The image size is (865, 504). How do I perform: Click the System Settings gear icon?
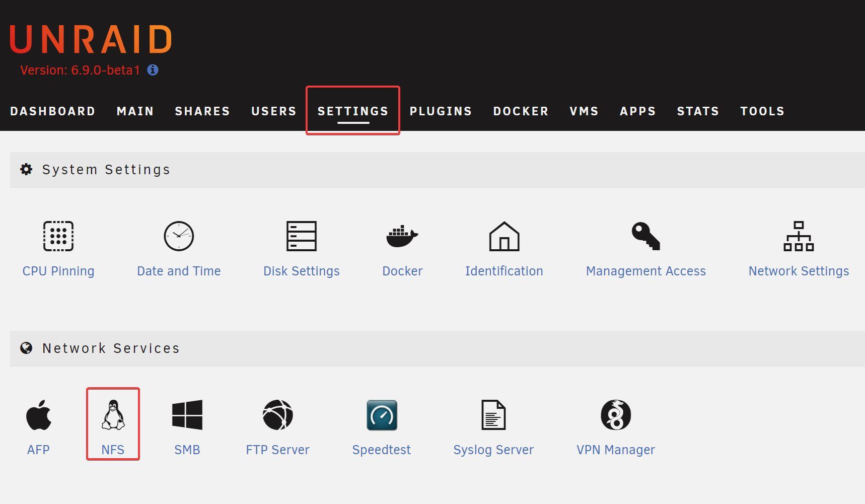[26, 169]
